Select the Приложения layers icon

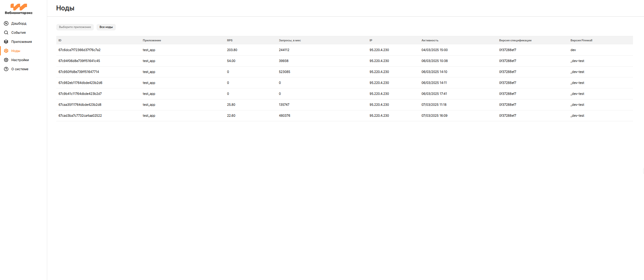pyautogui.click(x=6, y=42)
